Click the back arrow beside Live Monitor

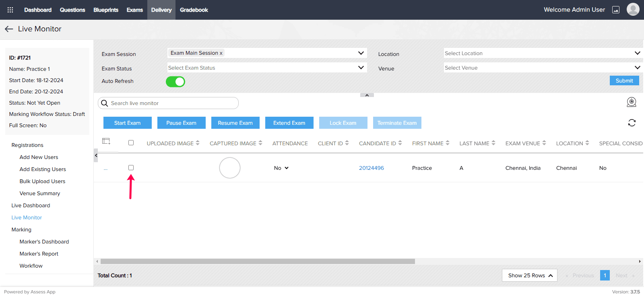click(x=9, y=29)
